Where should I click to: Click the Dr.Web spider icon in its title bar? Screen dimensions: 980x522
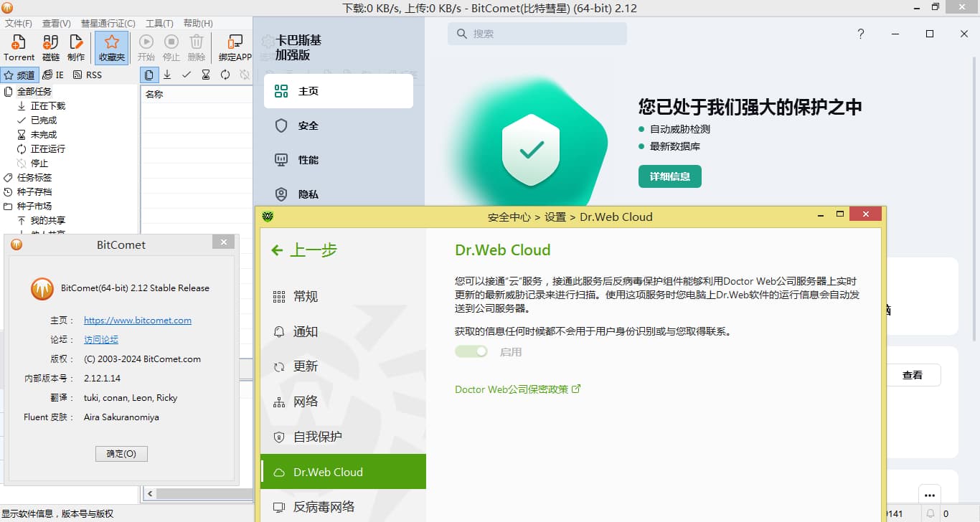268,217
